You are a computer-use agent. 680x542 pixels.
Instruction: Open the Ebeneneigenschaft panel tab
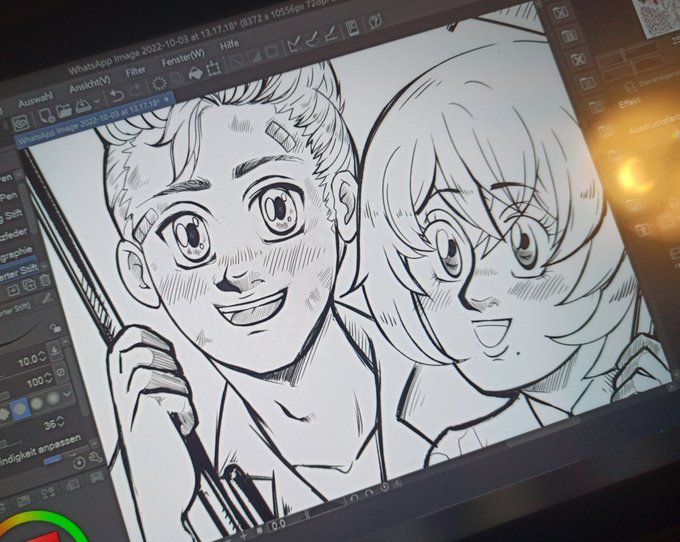point(651,82)
